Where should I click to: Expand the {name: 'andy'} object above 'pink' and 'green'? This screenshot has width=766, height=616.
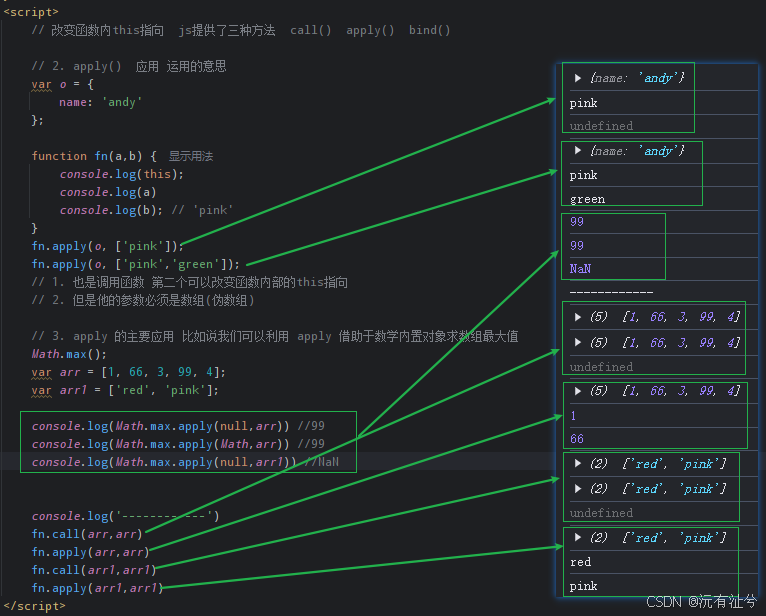pos(578,150)
